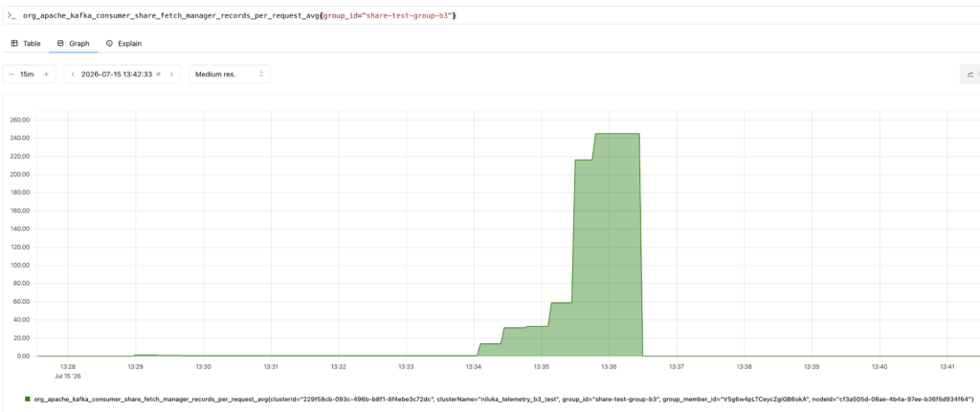The image size is (980, 412).
Task: Open the Medium res. resolution dropdown
Action: click(230, 75)
